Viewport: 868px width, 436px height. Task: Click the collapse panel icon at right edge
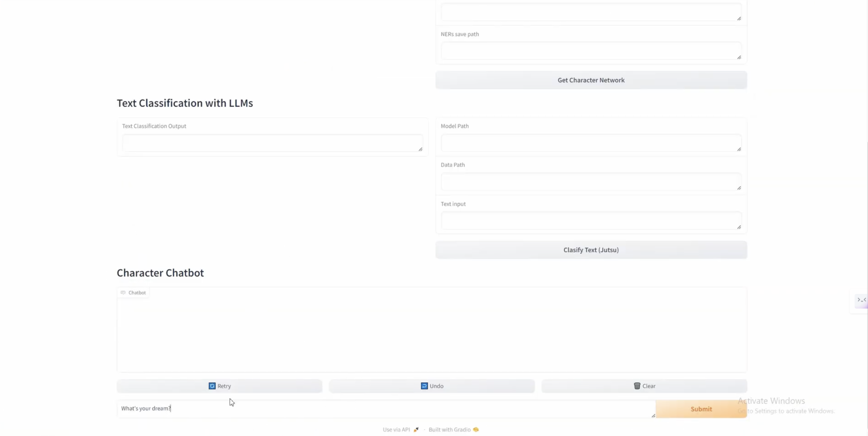coord(861,300)
